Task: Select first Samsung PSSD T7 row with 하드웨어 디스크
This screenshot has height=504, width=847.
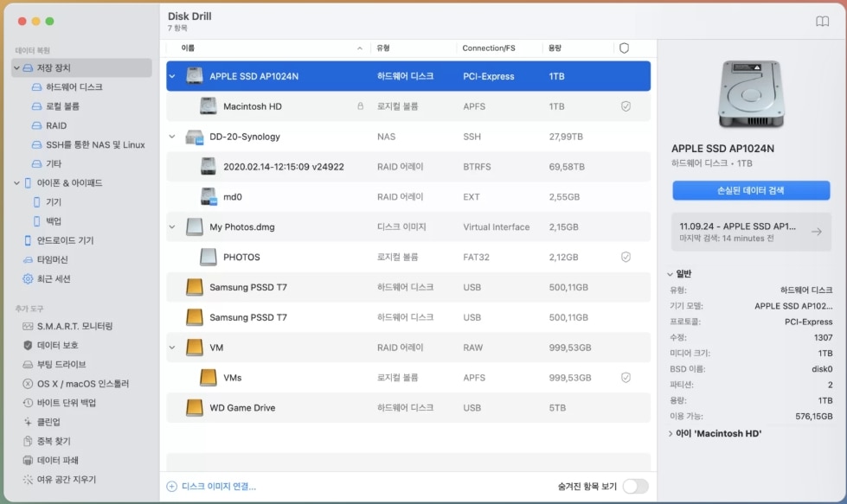Action: click(408, 288)
